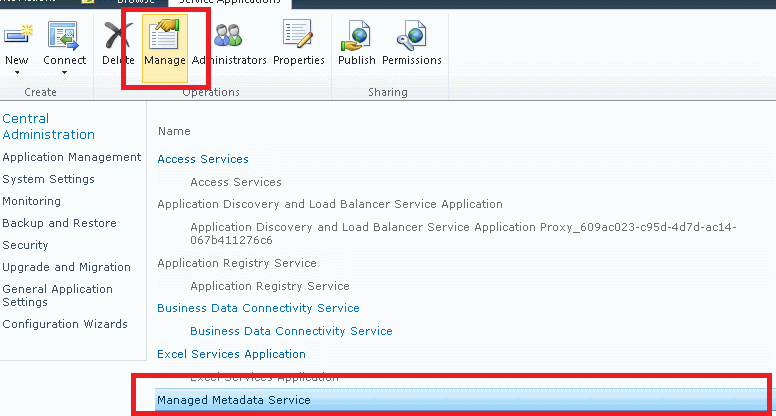Select the indented Access Services proxy row
This screenshot has width=776, height=416.
(236, 182)
